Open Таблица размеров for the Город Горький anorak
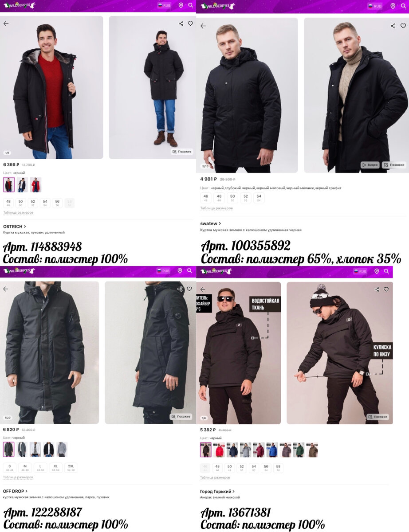 215,477
